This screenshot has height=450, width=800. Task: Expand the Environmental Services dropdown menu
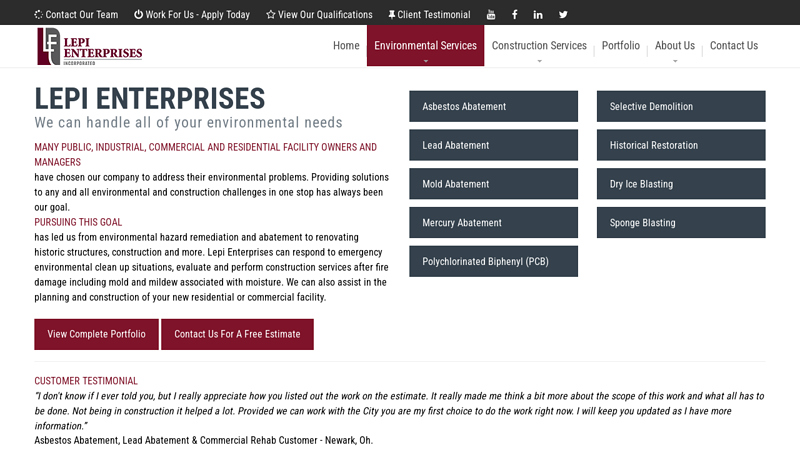click(425, 46)
